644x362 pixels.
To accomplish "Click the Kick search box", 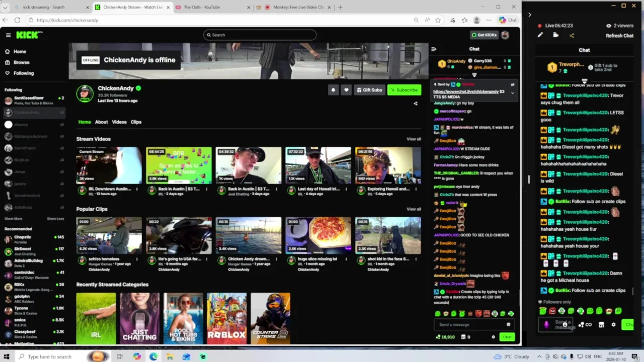I will pos(260,35).
